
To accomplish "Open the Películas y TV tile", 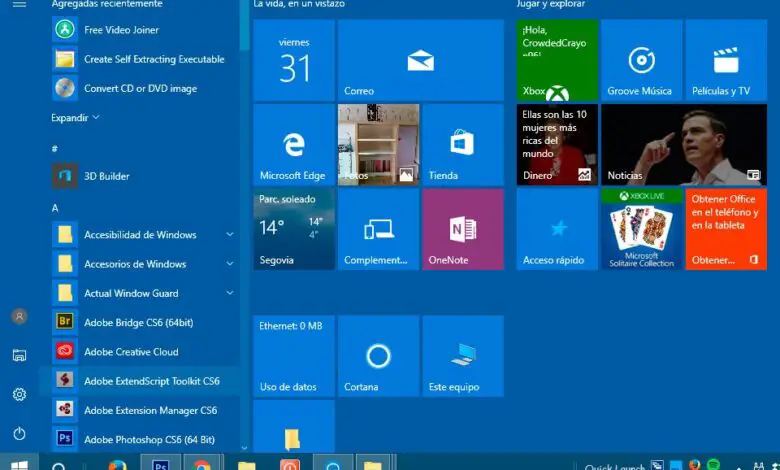I will click(726, 60).
